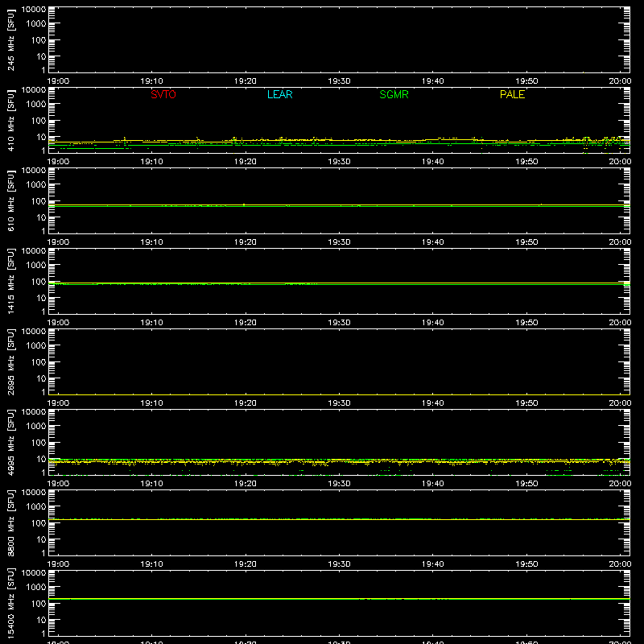
Task: Click 19:40 tick under the 245 MHz panel
Action: 432,81
